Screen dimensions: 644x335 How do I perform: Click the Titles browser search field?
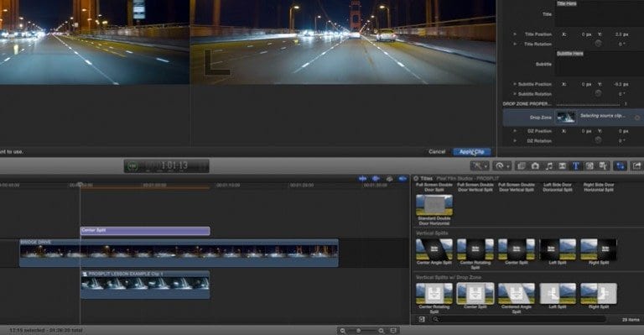(520, 319)
